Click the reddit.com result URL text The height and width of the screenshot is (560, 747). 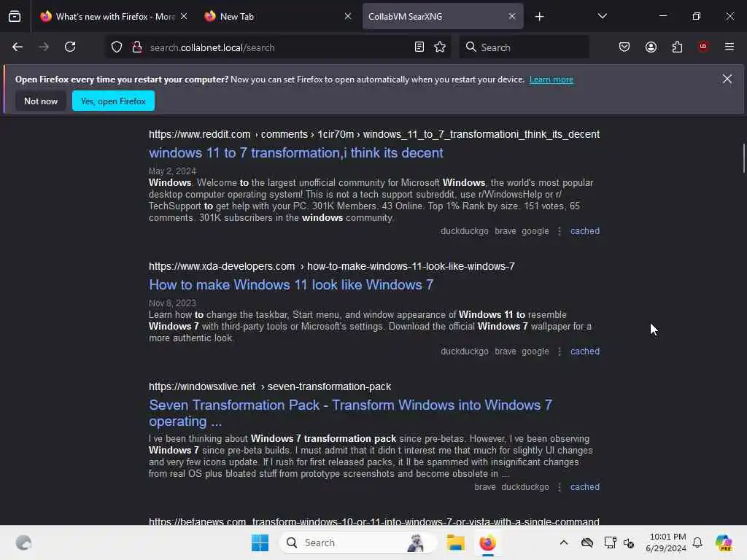click(374, 135)
